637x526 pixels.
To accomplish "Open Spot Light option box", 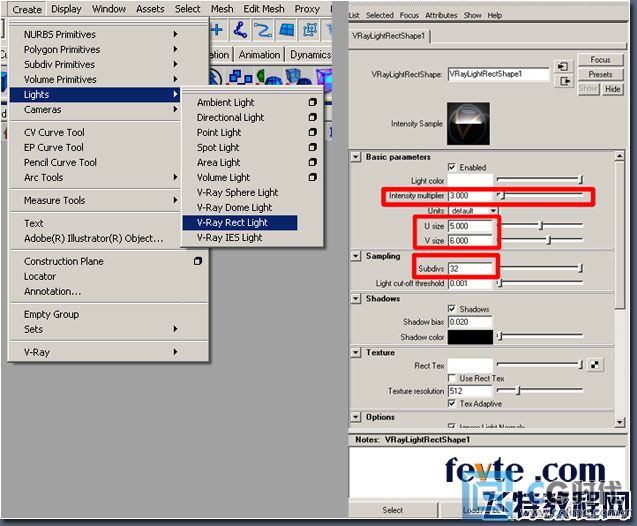I will pos(312,147).
